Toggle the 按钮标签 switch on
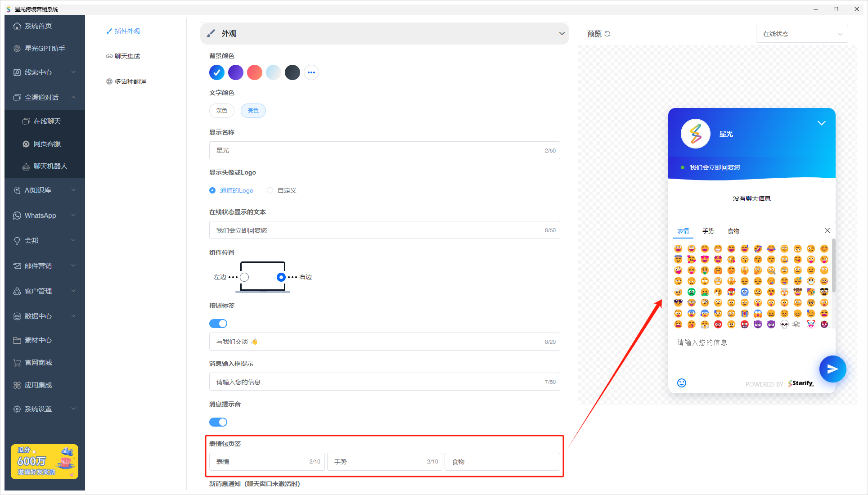868x495 pixels. 218,323
